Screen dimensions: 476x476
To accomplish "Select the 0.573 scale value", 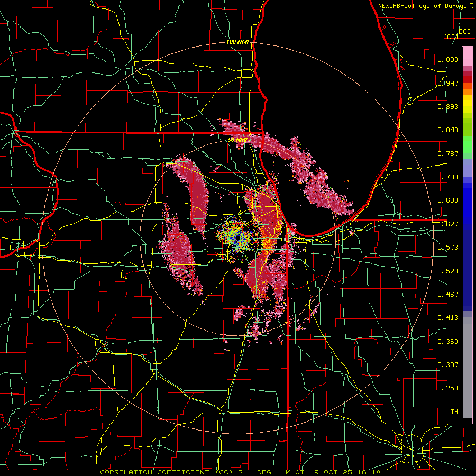I will point(448,248).
